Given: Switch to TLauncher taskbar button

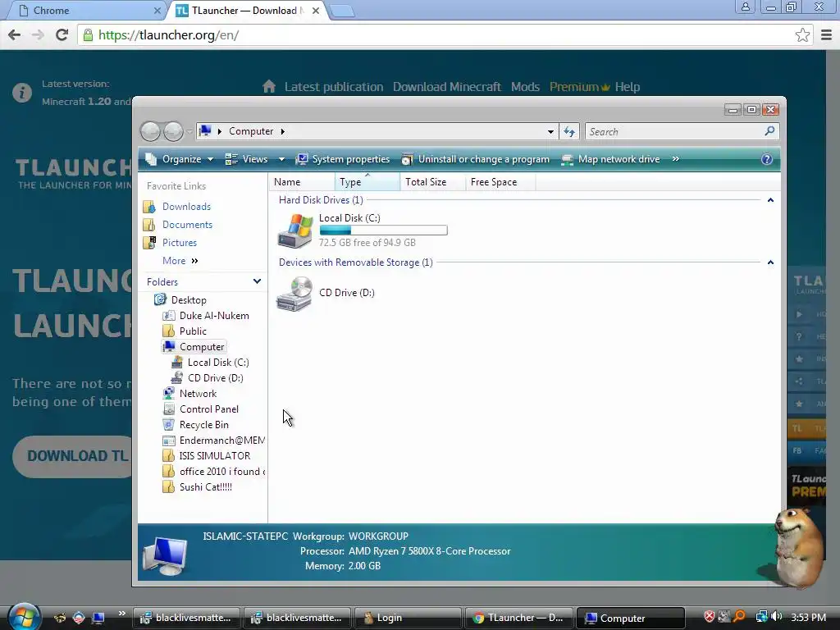Looking at the screenshot, I should (x=518, y=618).
